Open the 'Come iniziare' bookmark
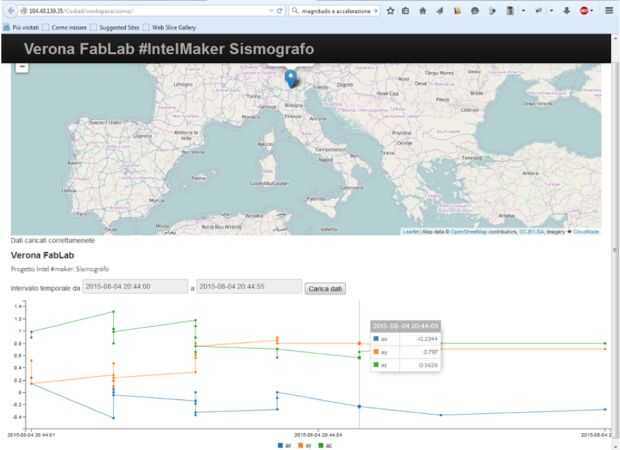Screen dimensions: 620x450 tap(65, 28)
